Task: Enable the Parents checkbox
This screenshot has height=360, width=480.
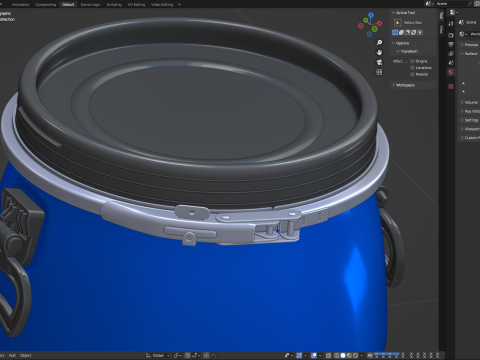Action: 412,74
